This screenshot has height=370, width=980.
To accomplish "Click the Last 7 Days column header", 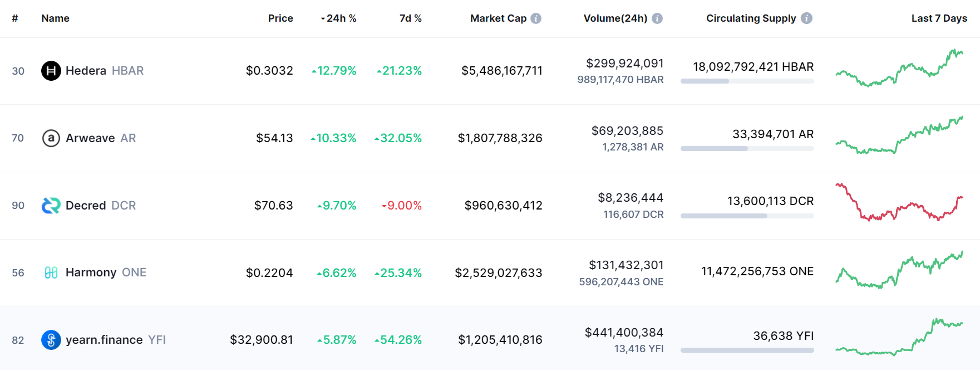I will tap(939, 18).
